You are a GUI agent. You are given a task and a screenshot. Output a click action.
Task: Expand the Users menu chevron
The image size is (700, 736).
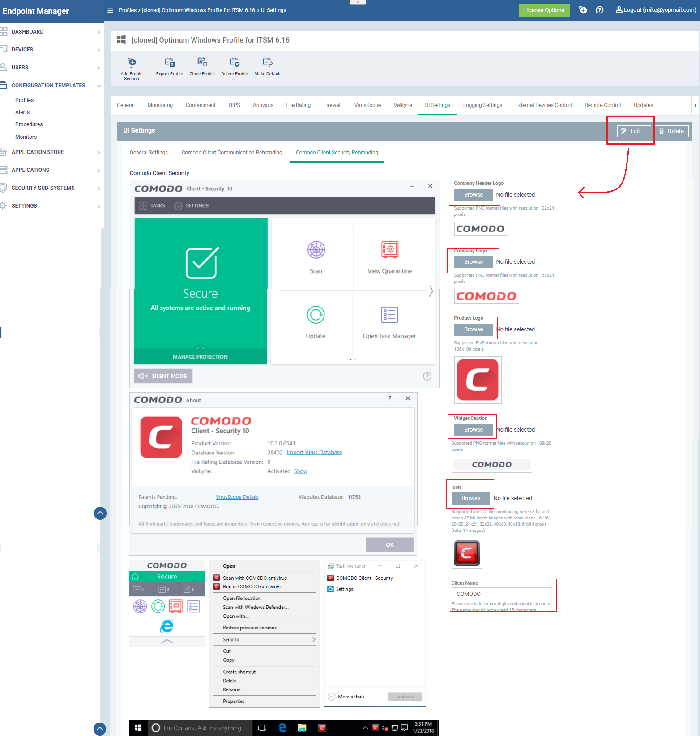98,68
